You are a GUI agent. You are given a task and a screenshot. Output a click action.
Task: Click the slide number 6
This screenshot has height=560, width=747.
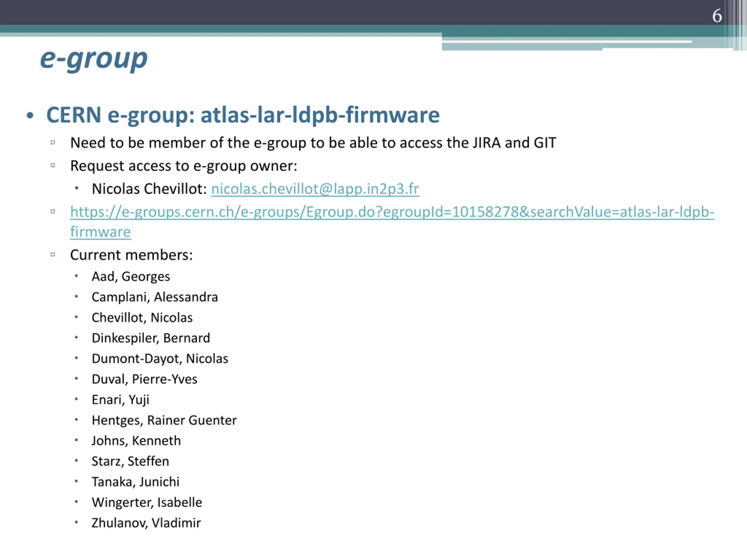tap(717, 16)
